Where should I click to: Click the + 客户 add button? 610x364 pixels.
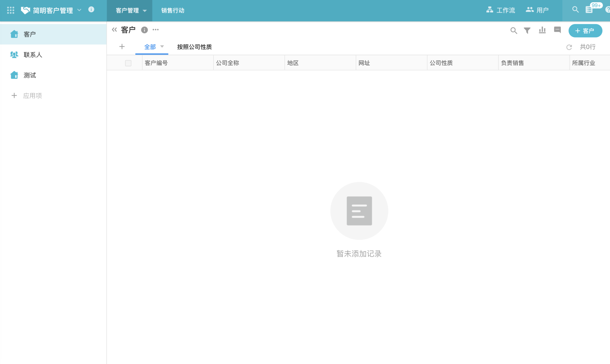585,31
